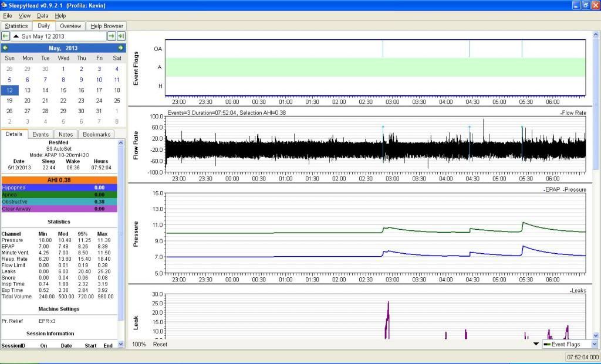Image resolution: width=601 pixels, height=364 pixels.
Task: Click the graph area vertical scrollbar thumb
Action: coord(596,103)
